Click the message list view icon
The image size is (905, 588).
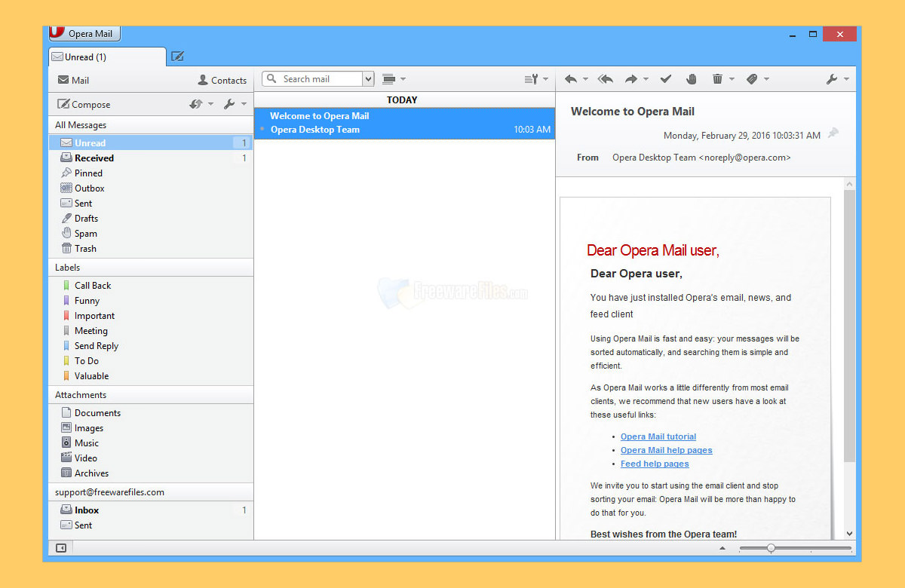point(388,79)
